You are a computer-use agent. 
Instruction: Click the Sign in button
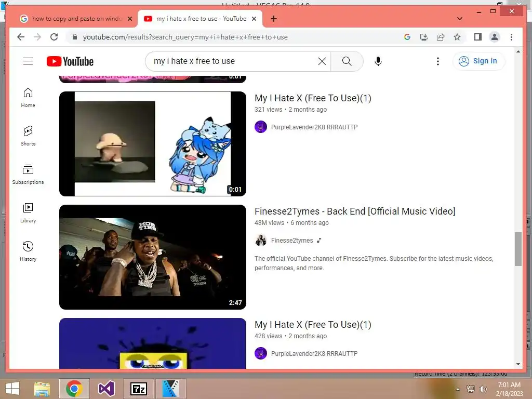point(478,61)
